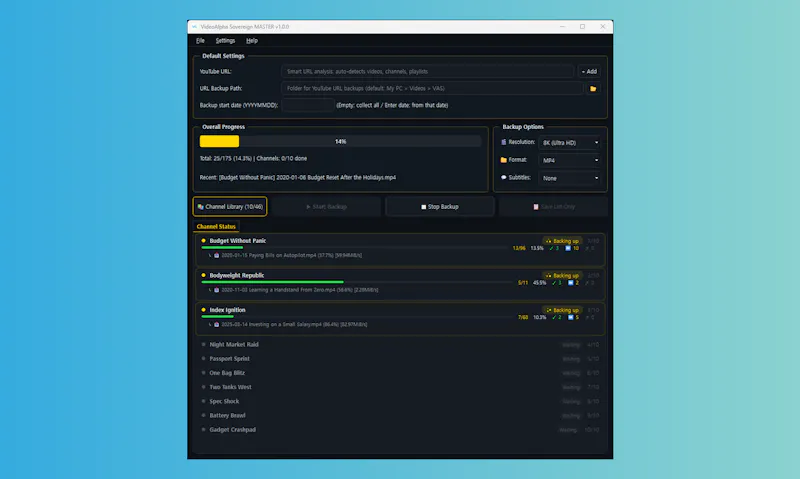Click into the YouTube URL input field
The width and height of the screenshot is (800, 479).
pos(428,71)
